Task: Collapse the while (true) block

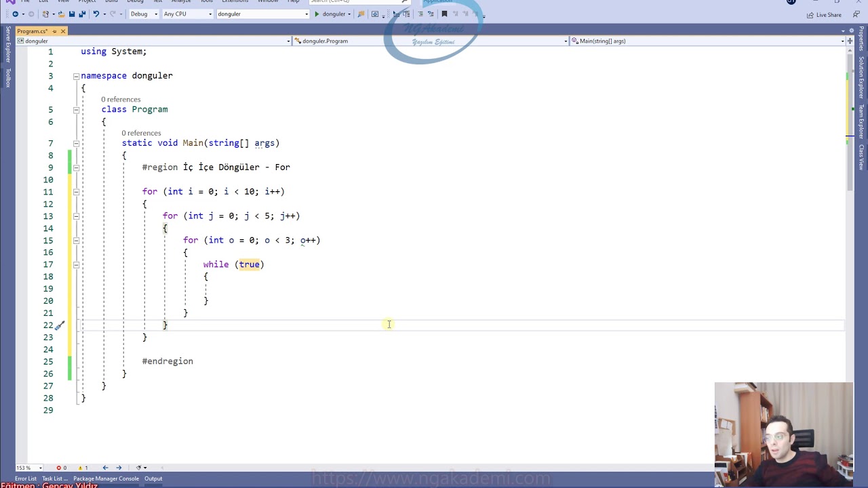Action: point(76,265)
